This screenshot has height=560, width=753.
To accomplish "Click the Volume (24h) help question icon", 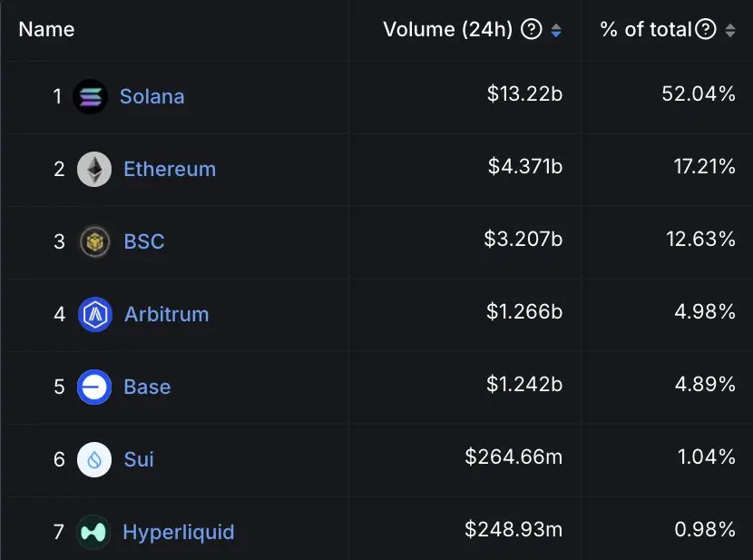I will [x=532, y=30].
